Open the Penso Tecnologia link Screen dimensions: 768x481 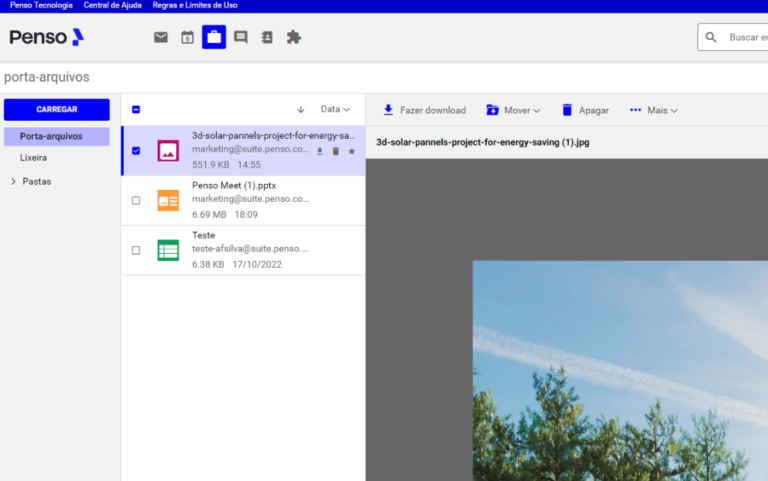(x=41, y=5)
